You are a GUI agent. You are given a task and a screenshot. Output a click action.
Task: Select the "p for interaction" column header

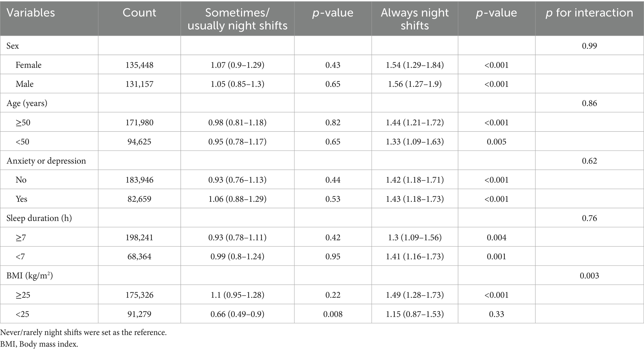coord(589,13)
